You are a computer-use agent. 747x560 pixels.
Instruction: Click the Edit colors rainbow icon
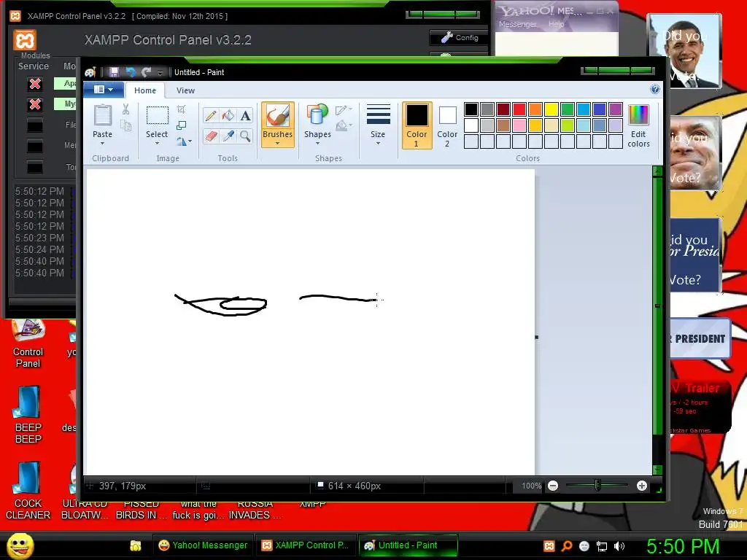click(x=638, y=115)
